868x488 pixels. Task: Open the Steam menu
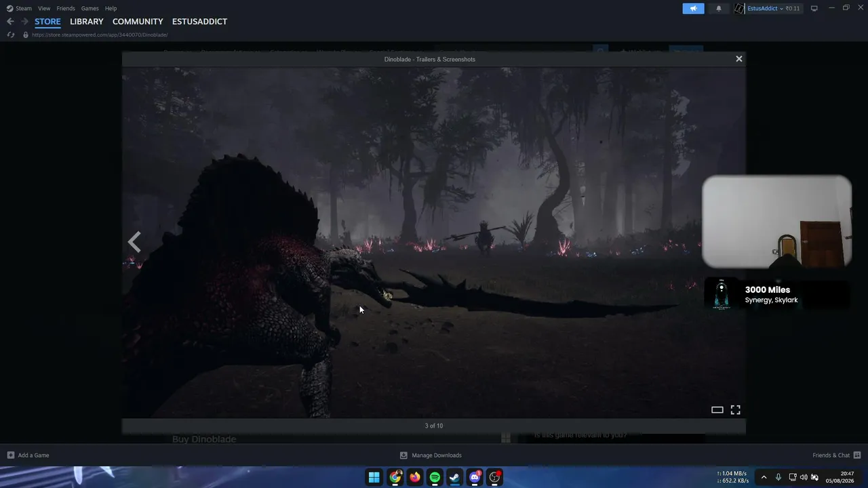20,8
